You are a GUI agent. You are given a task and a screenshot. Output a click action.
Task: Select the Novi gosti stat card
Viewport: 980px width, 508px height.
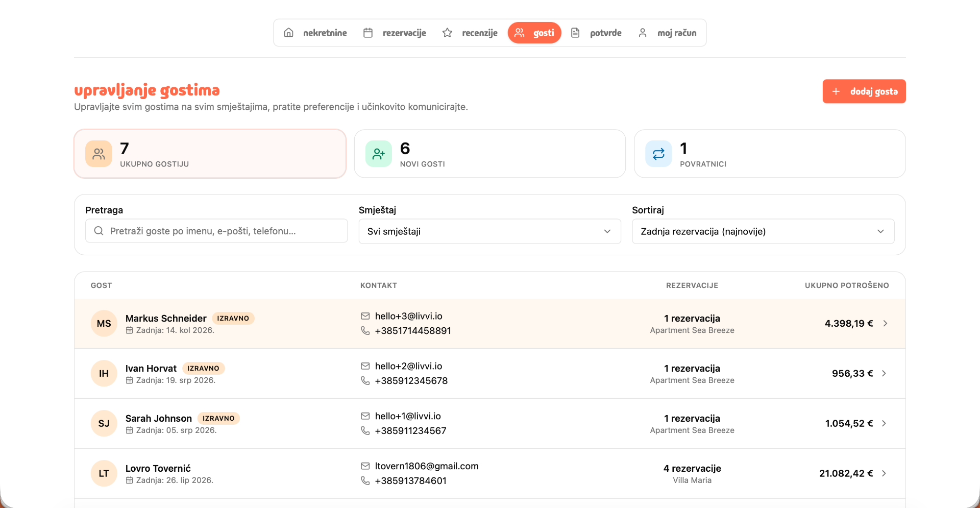489,154
